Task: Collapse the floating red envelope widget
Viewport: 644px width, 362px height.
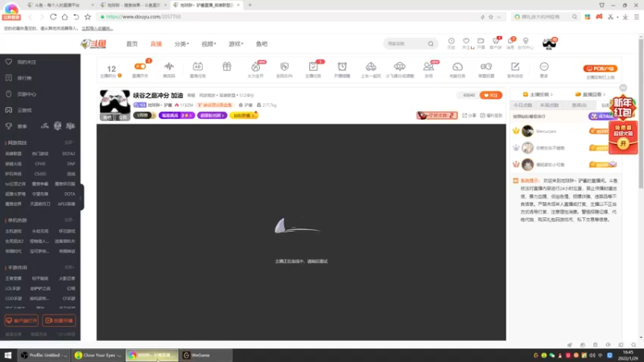Action: coord(623,88)
